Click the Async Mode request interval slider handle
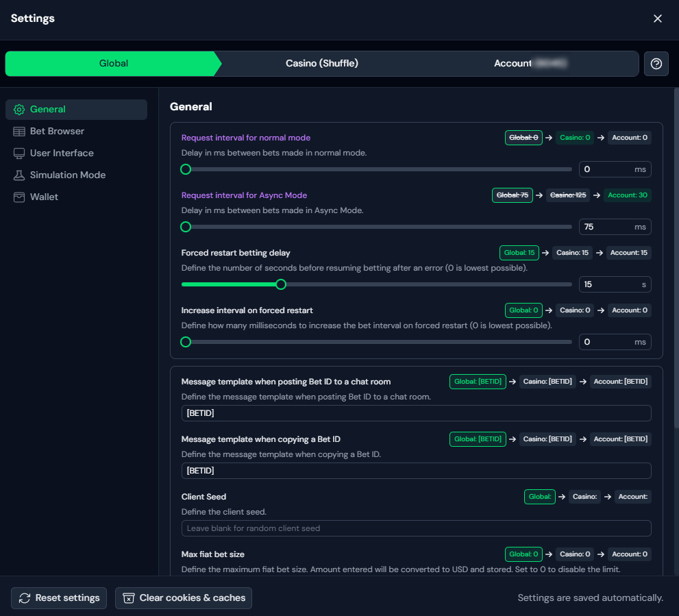 186,227
